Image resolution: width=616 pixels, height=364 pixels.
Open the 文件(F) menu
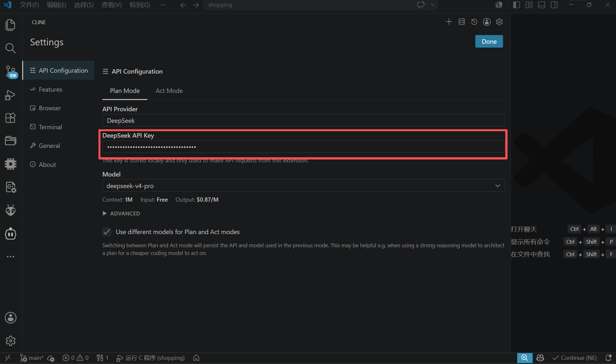[29, 5]
